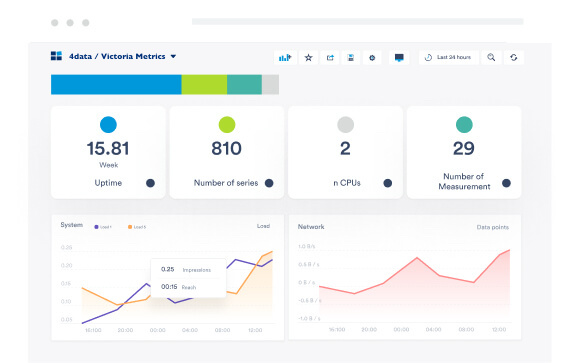Toggle dark dot on Uptime card
The image size is (572, 363).
150,183
